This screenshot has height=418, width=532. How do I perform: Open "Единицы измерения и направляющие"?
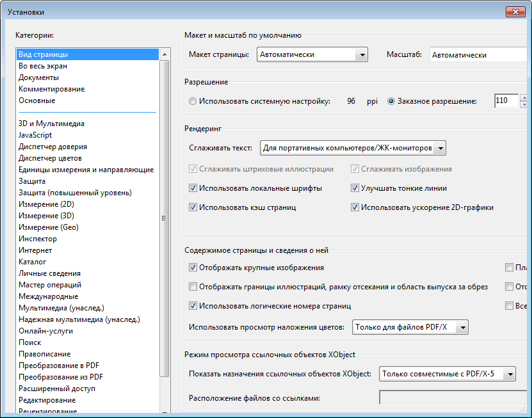[86, 170]
